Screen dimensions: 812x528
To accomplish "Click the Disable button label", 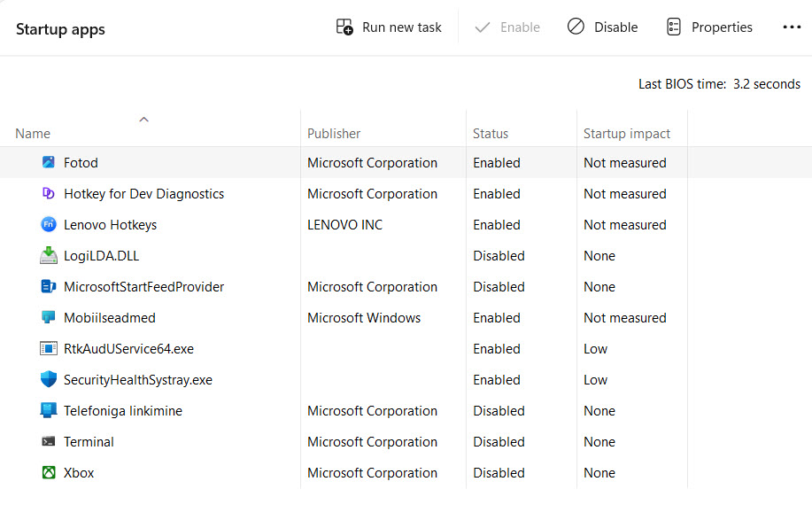I will coord(615,27).
